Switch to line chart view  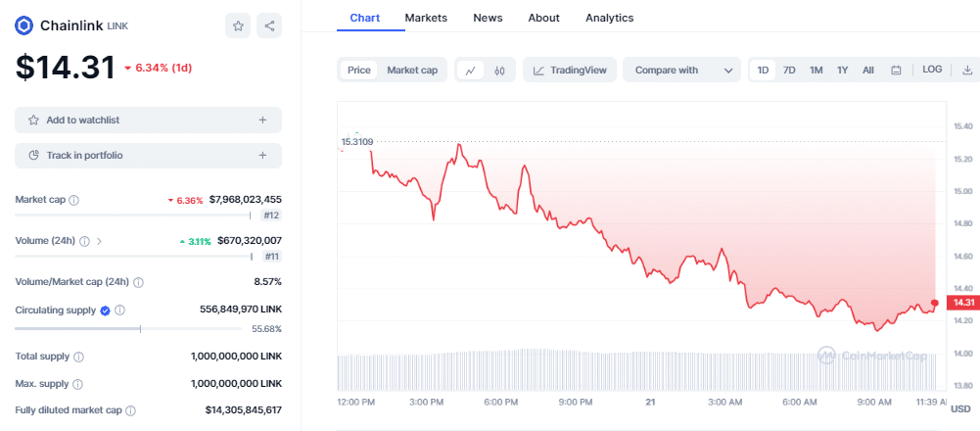471,71
